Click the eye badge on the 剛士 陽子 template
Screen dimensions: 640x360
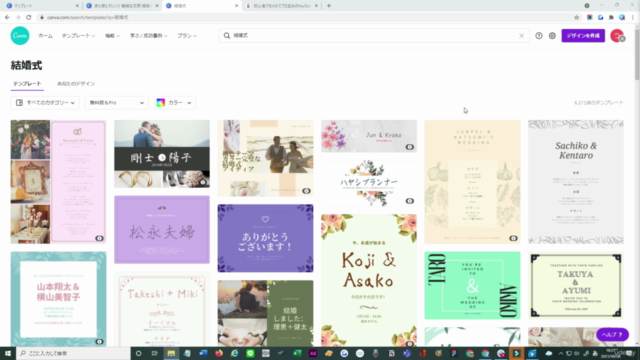(x=203, y=182)
